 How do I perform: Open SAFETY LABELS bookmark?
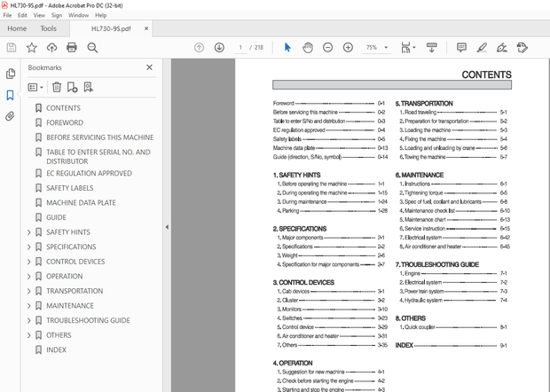(x=70, y=188)
